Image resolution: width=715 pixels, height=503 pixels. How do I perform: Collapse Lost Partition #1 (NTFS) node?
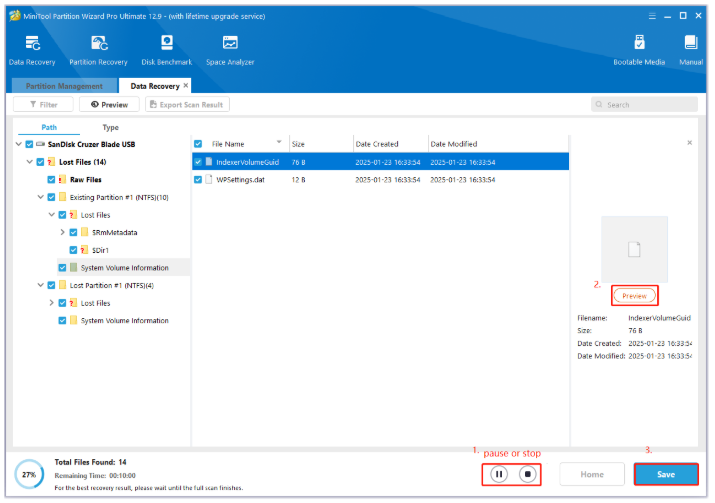click(x=41, y=285)
